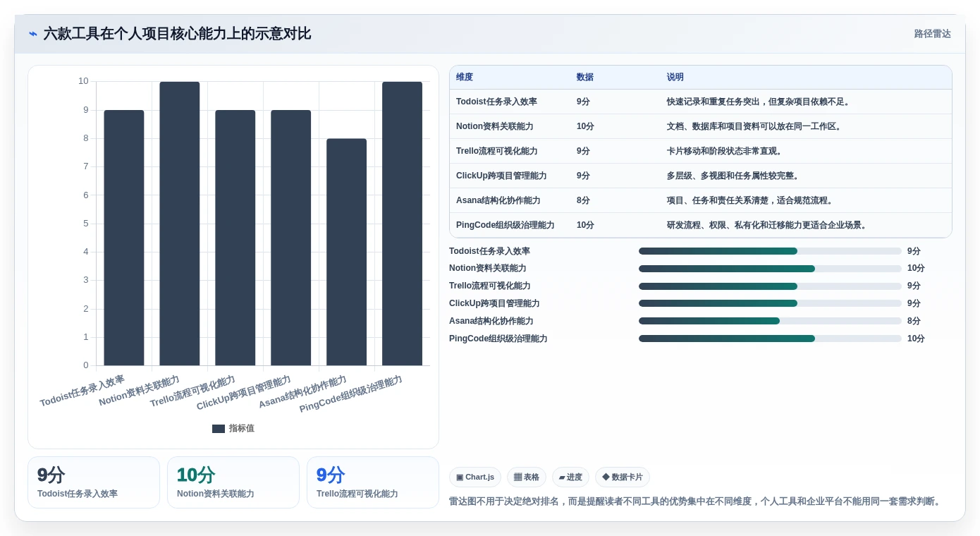
Task: Select table row PingCode组织级治理能力
Action: (x=701, y=225)
